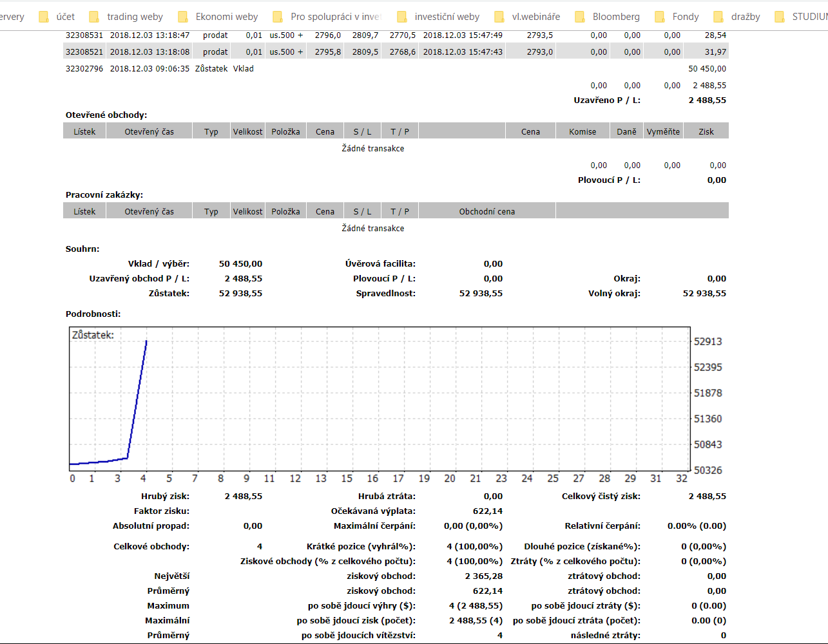Open the trading weby bookmark folder
The image size is (828, 644).
click(126, 17)
